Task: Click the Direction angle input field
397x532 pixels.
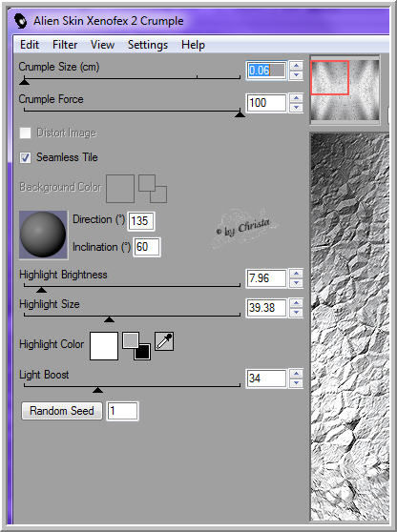Action: 141,221
